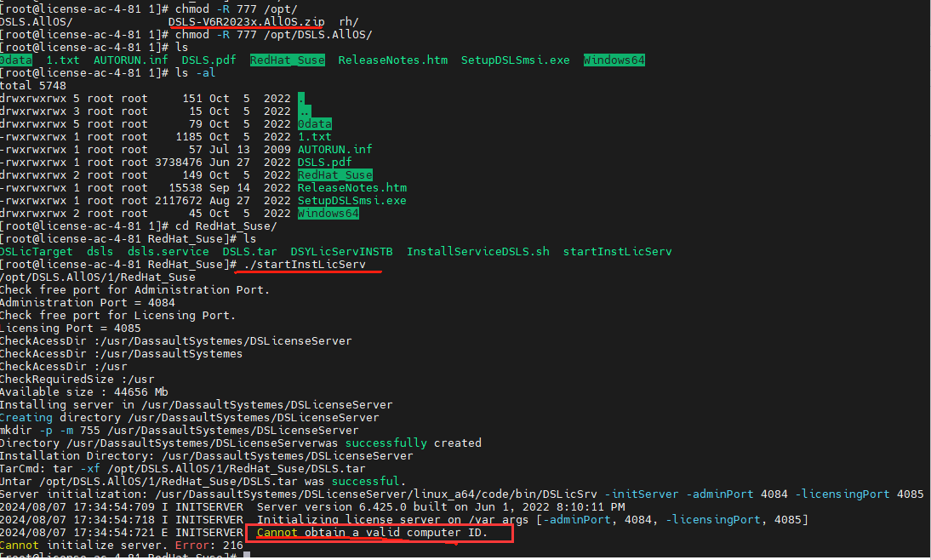Image resolution: width=931 pixels, height=560 pixels.
Task: Select 1.txt in the short ls output
Action: [x=63, y=60]
